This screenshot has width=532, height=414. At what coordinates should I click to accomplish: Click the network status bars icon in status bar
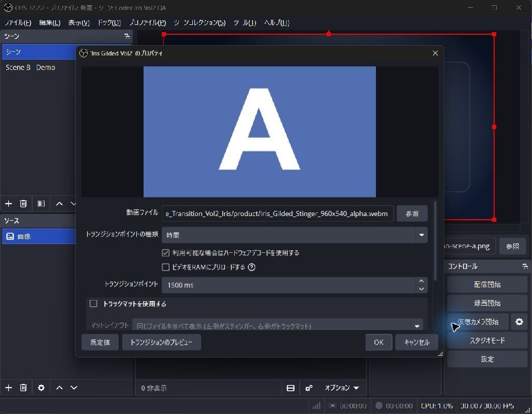tap(316, 406)
